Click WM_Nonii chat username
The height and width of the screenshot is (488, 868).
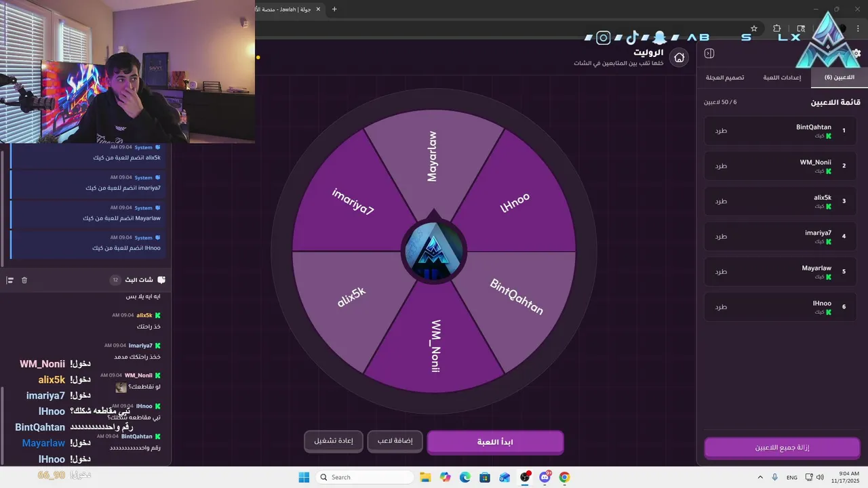pyautogui.click(x=139, y=375)
